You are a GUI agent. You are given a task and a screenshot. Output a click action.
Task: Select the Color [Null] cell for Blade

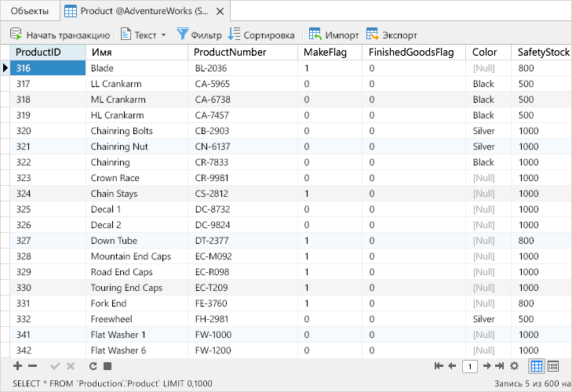[489, 68]
